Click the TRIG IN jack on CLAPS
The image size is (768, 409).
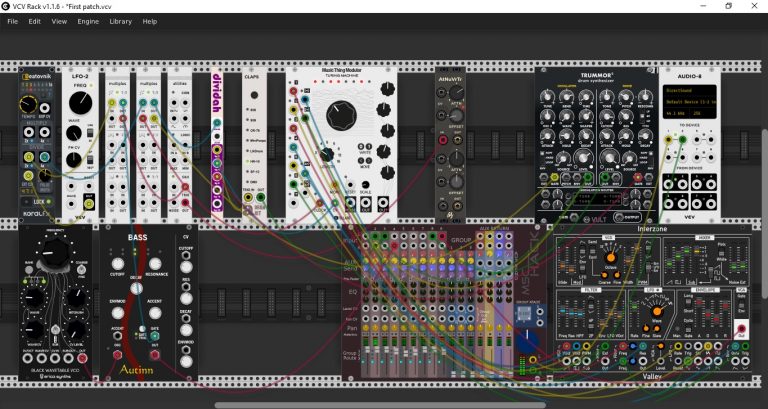point(249,197)
